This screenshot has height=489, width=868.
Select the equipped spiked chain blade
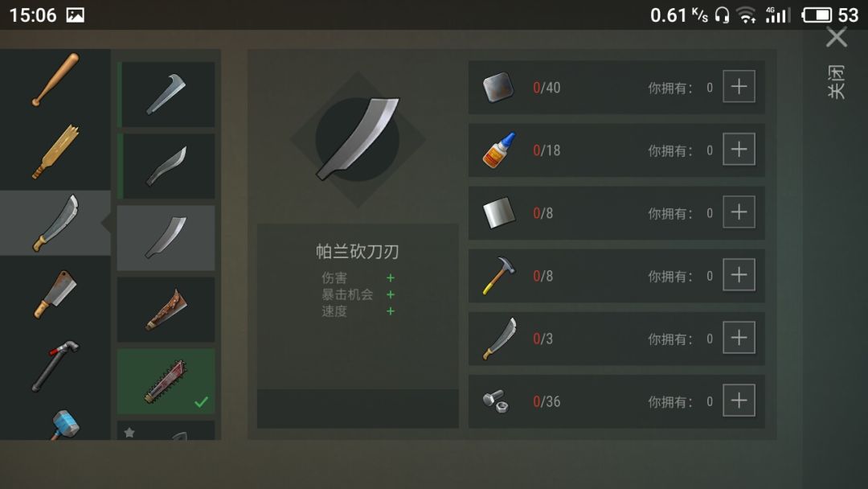166,381
